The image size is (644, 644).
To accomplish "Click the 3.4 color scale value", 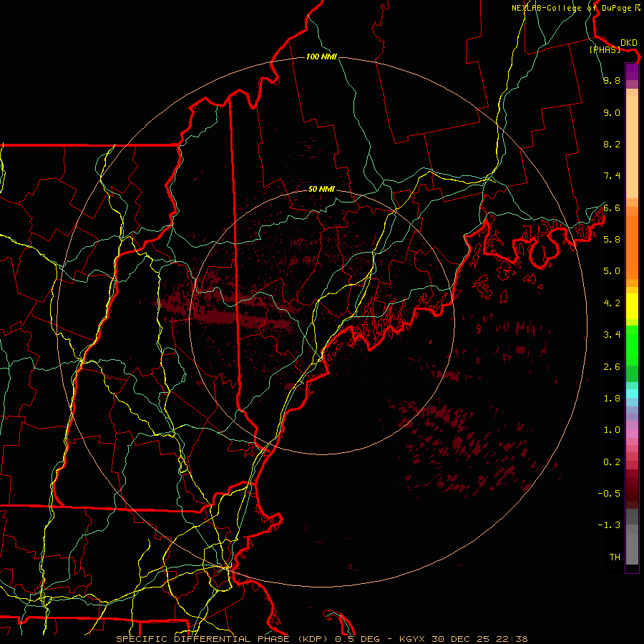I will 612,335.
